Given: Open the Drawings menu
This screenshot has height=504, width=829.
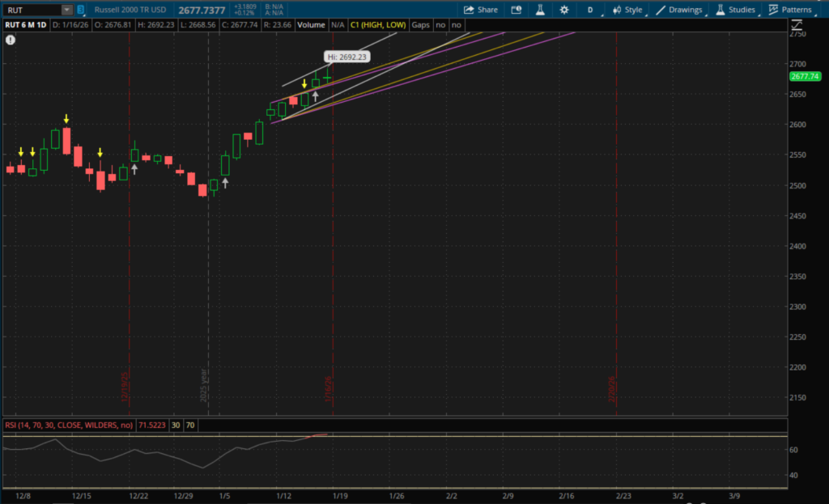Looking at the screenshot, I should pos(678,10).
